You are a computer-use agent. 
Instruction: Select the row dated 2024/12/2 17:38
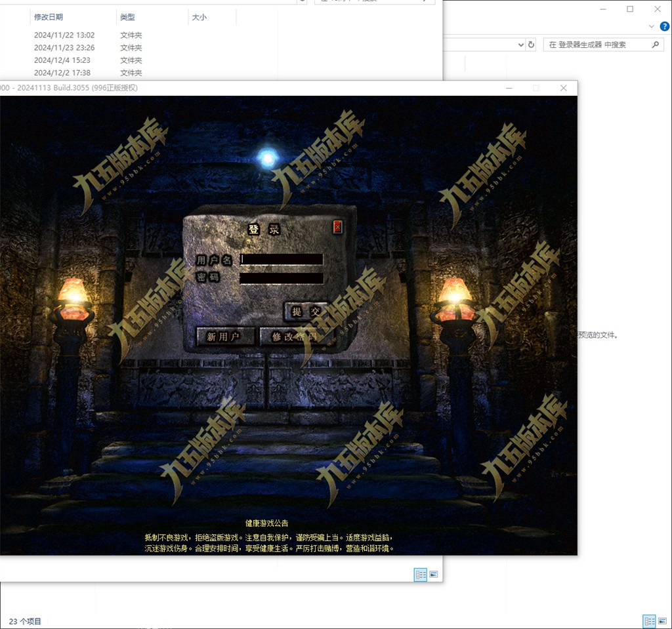[62, 73]
